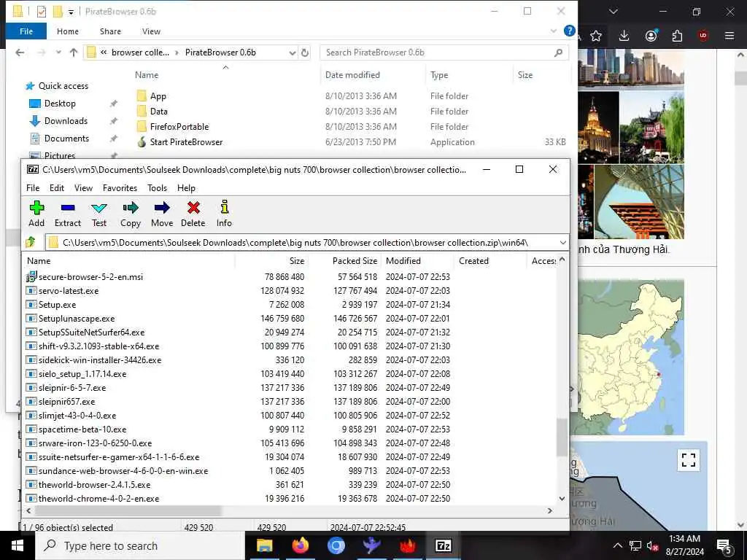Expand the Explorer ribbon chevron

pos(553,31)
